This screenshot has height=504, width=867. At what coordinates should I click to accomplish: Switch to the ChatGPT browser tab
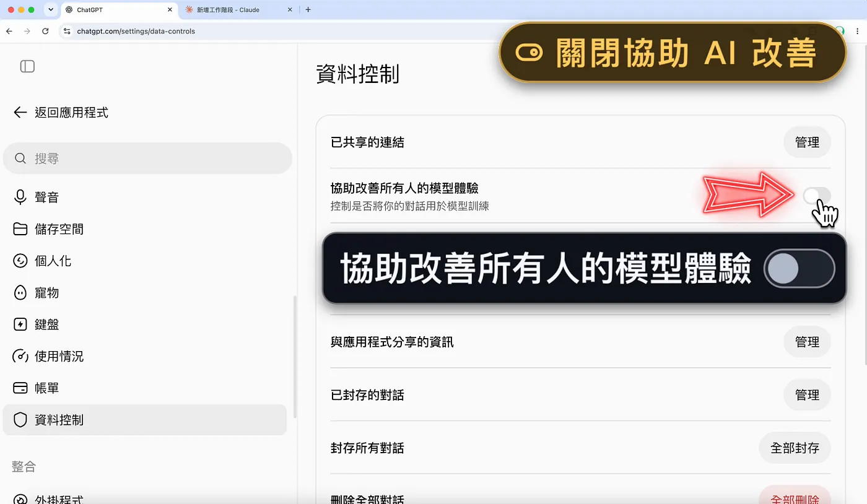coord(120,10)
